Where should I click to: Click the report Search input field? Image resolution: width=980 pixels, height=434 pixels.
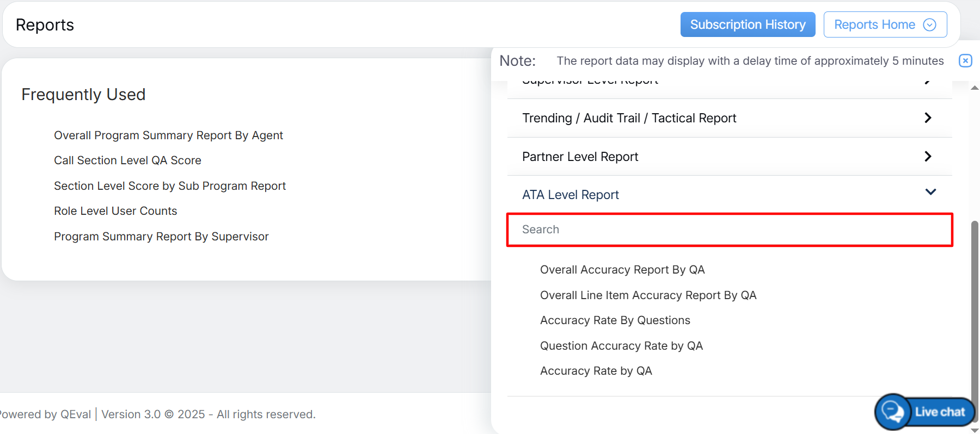click(730, 230)
